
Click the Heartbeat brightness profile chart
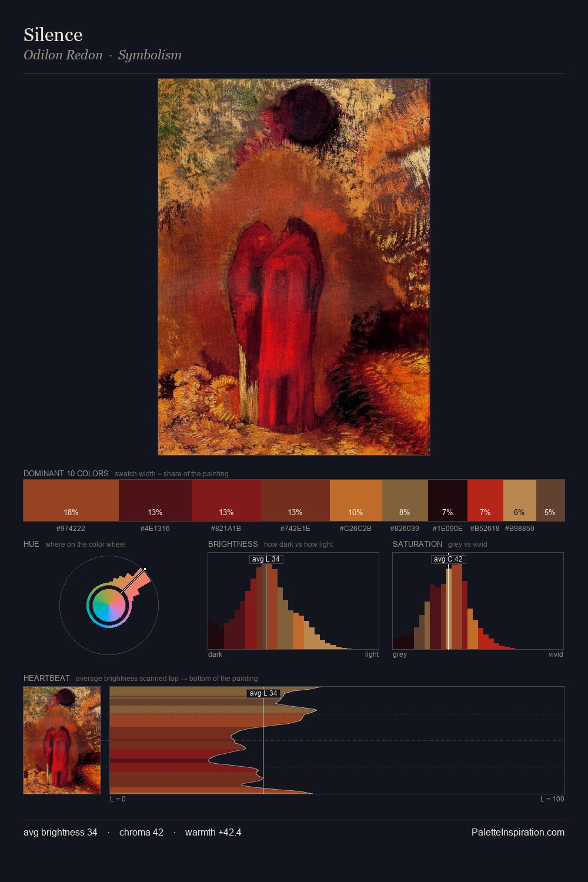click(337, 740)
